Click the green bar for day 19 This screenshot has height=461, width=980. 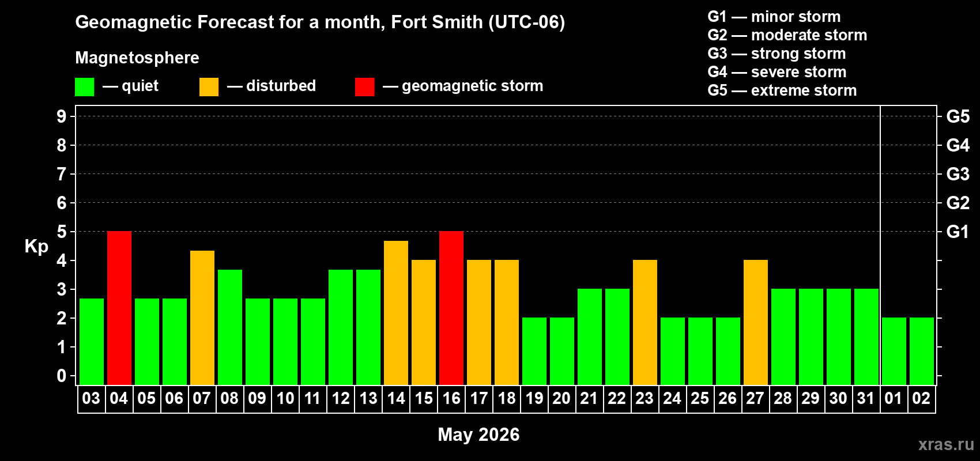(x=534, y=352)
